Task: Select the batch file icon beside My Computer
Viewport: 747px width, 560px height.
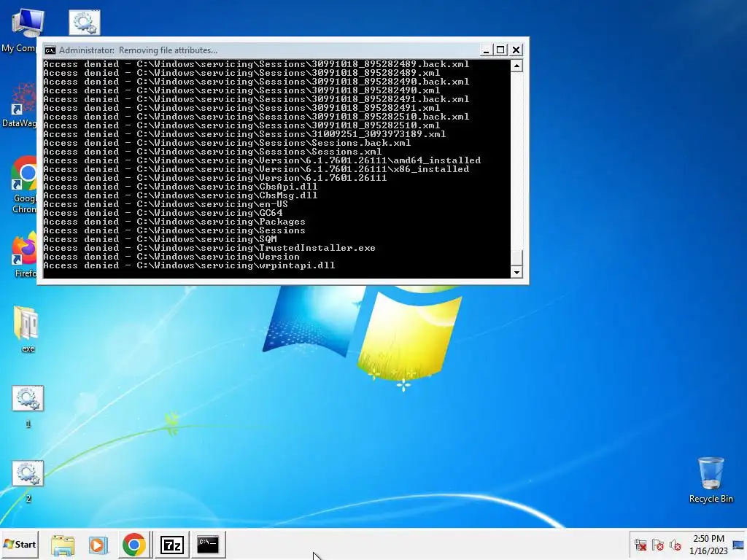Action: coord(85,23)
